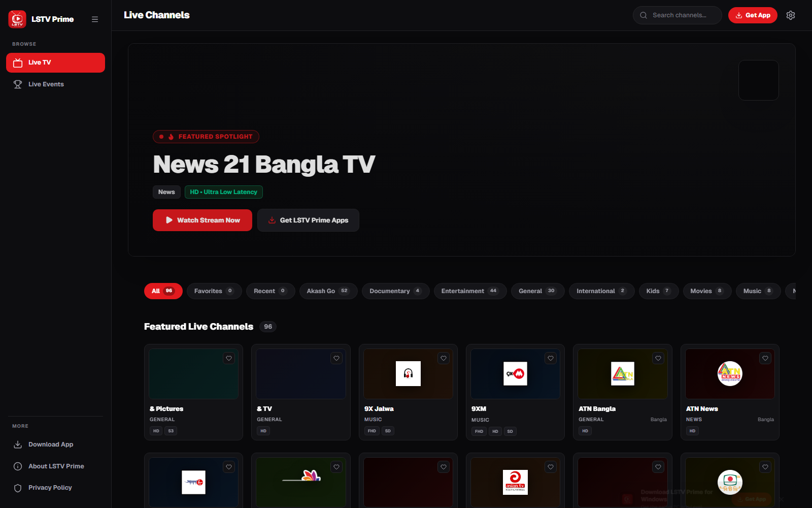Open Live TV in the sidebar

55,62
